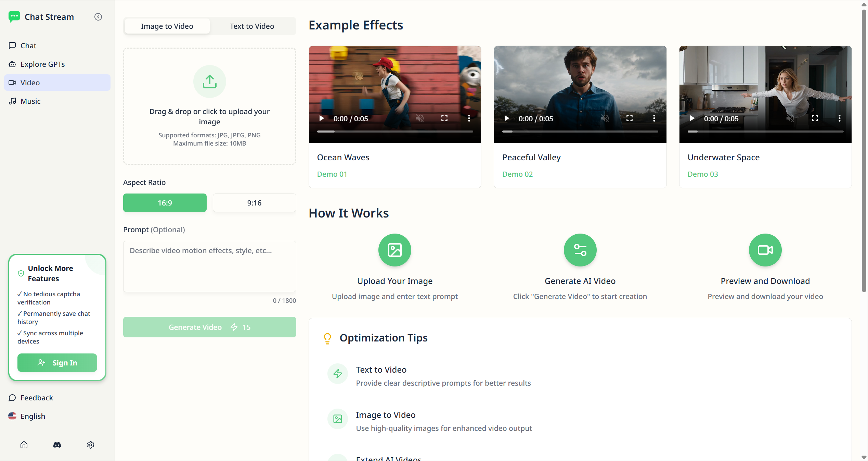Select the 9:16 aspect ratio

[x=254, y=203]
